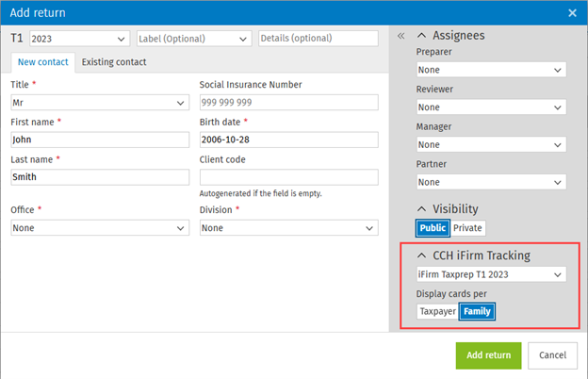The height and width of the screenshot is (379, 588).
Task: Collapse the CCH iFirm Tracking section
Action: point(421,255)
